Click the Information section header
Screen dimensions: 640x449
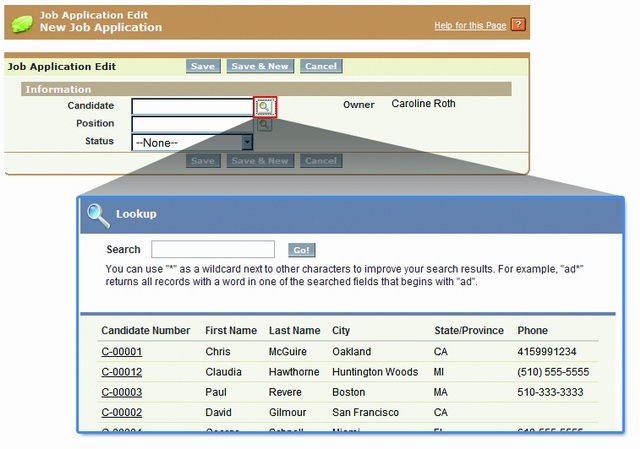(x=266, y=89)
